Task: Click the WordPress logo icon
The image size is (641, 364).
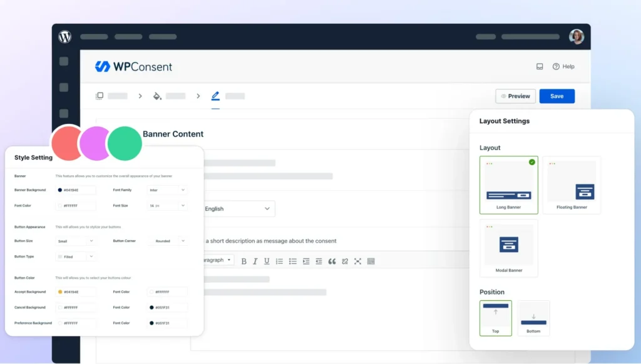Action: pyautogui.click(x=65, y=37)
